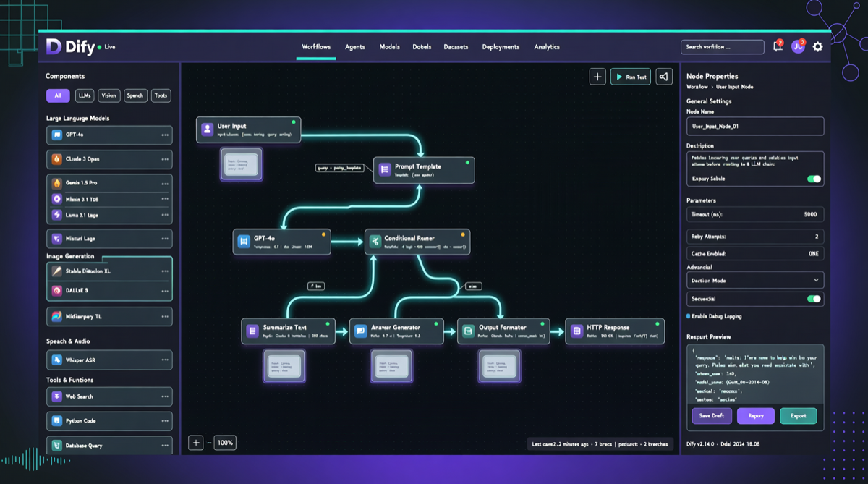Select the Gemin 1.5 Pro flame icon
This screenshot has width=868, height=484.
56,183
